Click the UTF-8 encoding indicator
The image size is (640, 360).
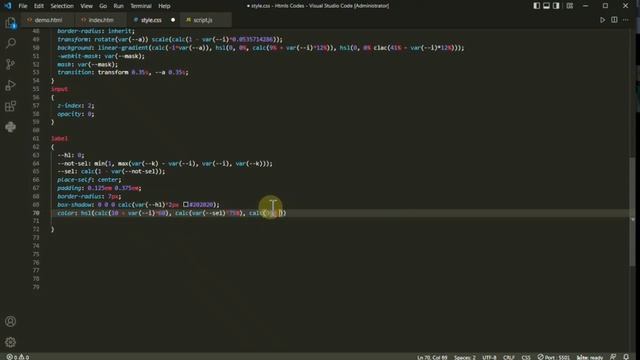[x=489, y=357]
